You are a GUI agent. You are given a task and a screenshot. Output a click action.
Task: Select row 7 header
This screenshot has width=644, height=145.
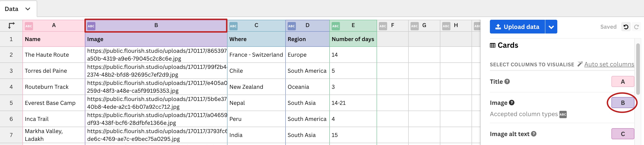pos(11,135)
